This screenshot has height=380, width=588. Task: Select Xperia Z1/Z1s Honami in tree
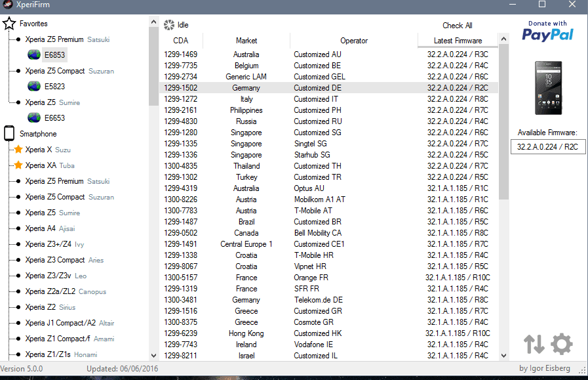(x=61, y=354)
